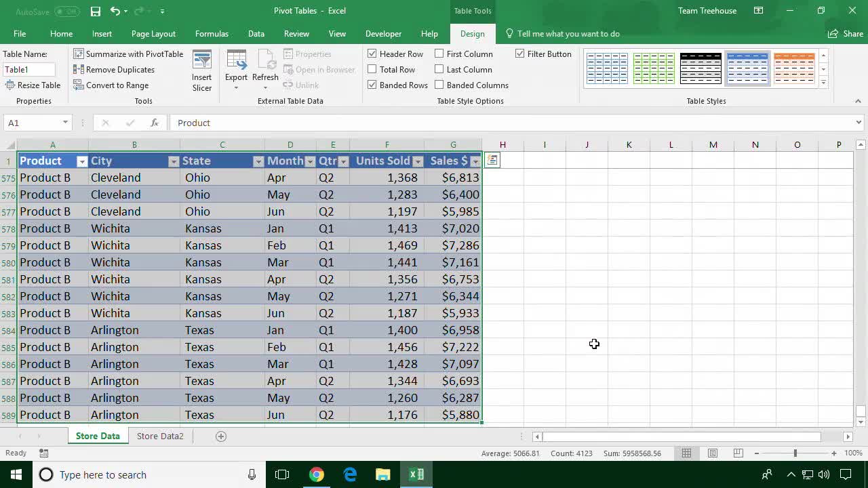Click the macro recording icon in the status bar

[x=43, y=453]
